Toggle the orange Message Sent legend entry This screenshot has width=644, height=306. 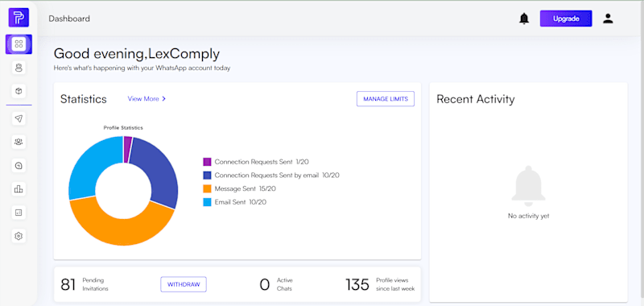[239, 189]
